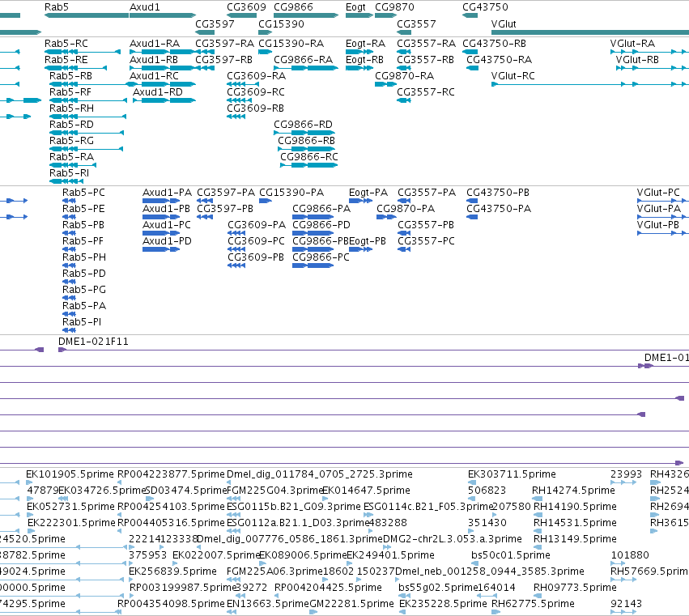The width and height of the screenshot is (689, 616).
Task: Select EST Dmel_dig_011784_0705_2725.3prime
Action: pyautogui.click(x=320, y=474)
